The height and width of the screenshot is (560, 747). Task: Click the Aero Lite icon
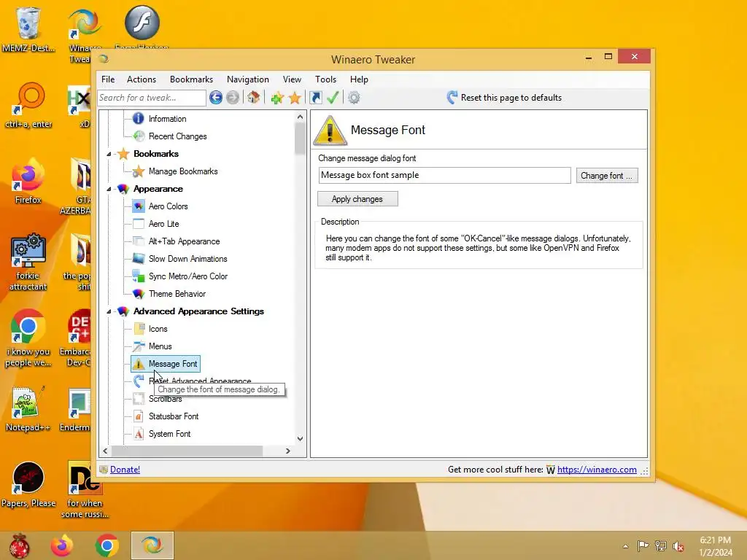pos(139,223)
